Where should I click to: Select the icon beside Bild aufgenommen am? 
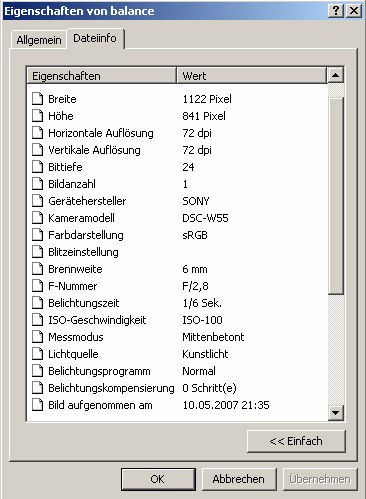point(38,405)
